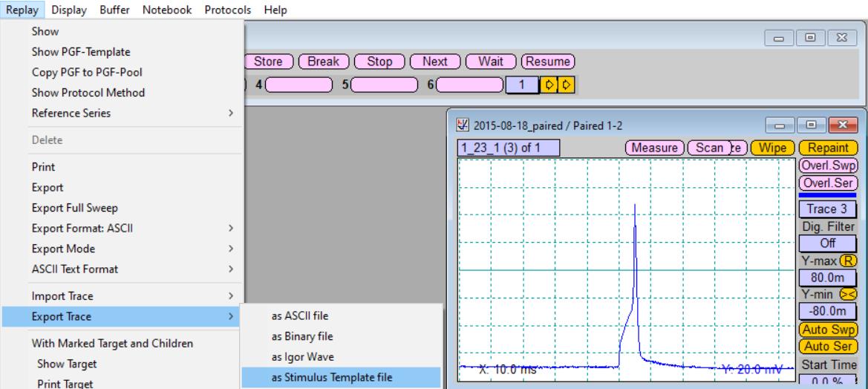Click the yellow R button beside Y-max

848,260
